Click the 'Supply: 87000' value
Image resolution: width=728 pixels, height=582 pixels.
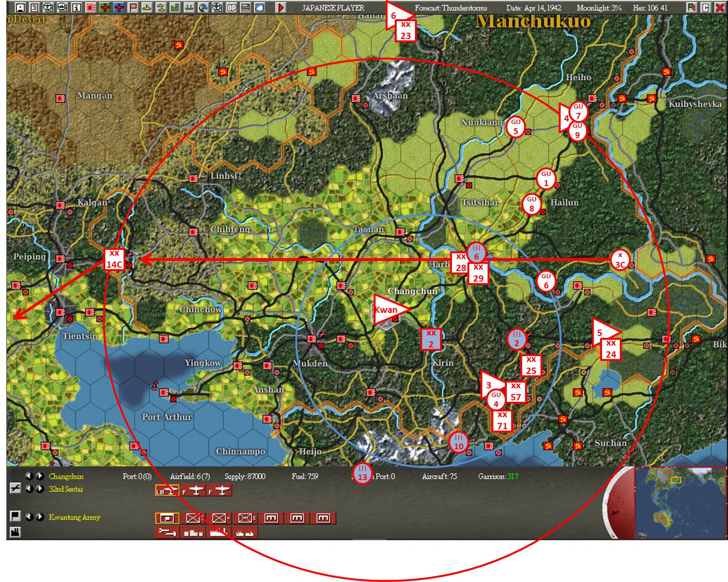[245, 476]
